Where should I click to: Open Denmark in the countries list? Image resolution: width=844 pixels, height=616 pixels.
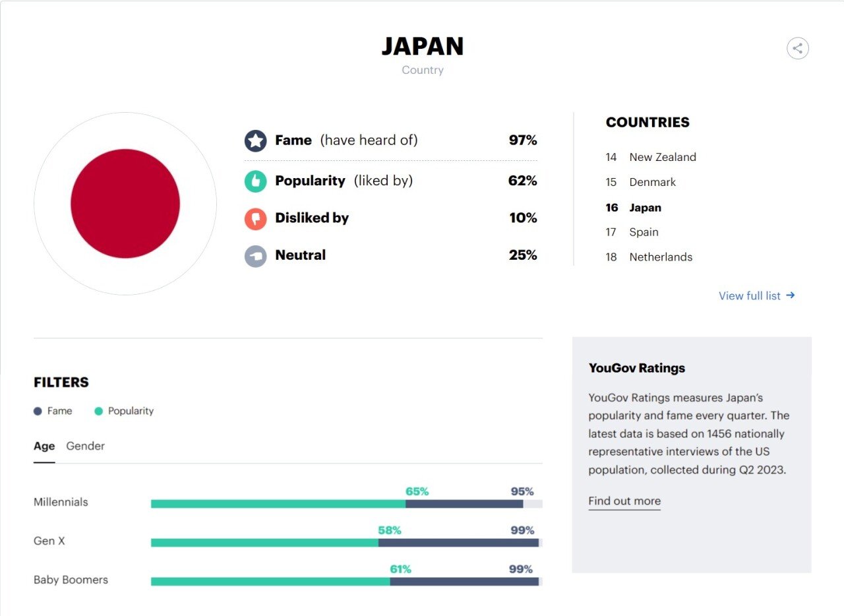pyautogui.click(x=652, y=182)
